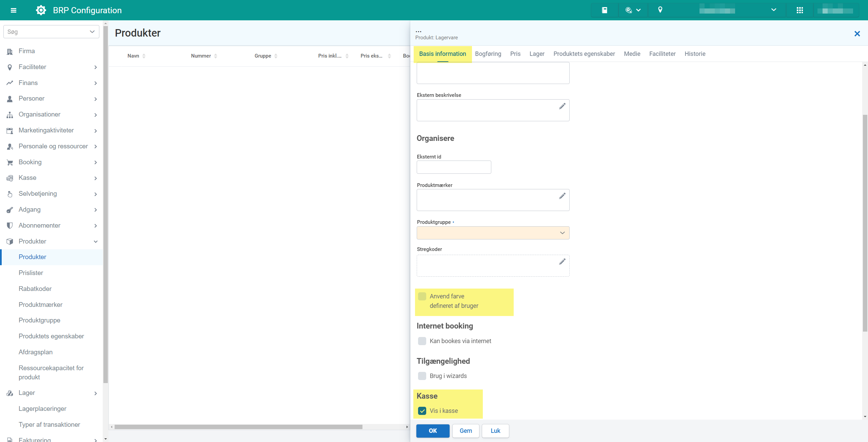Click the Produkter box icon
The image size is (868, 442).
[x=10, y=241]
